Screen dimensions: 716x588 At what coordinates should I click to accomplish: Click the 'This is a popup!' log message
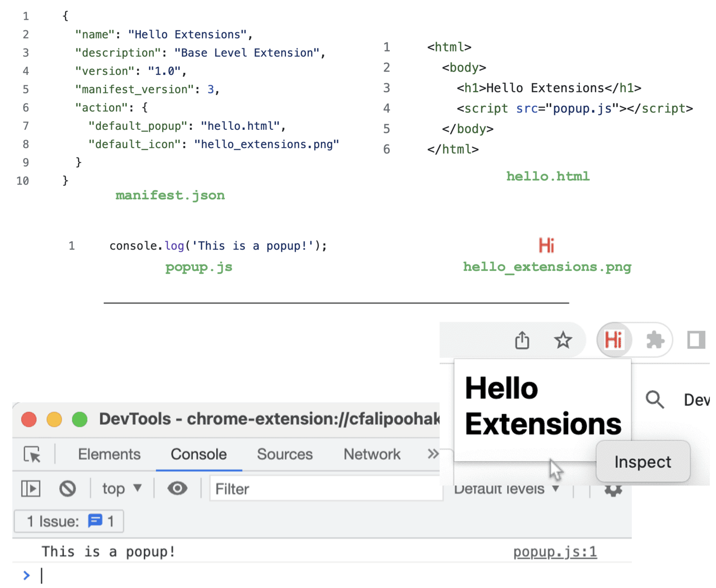(108, 552)
